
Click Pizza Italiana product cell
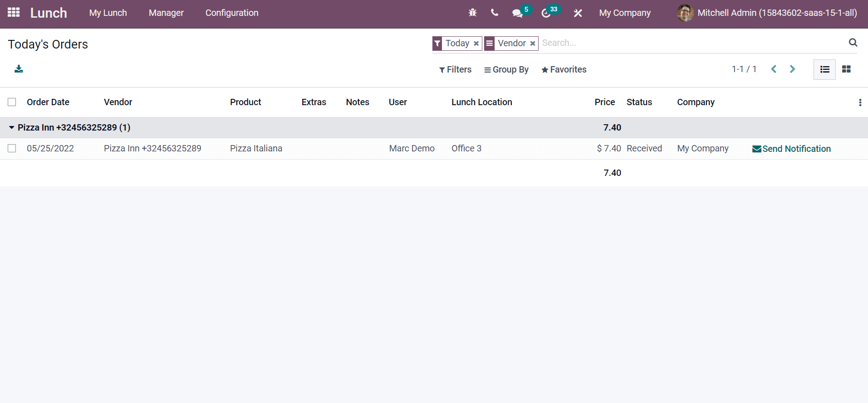(256, 148)
